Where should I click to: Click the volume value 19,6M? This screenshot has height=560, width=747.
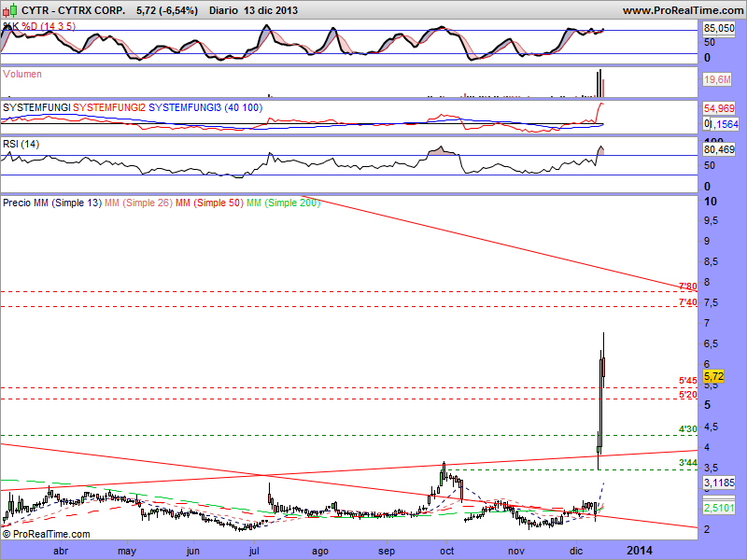coord(717,79)
